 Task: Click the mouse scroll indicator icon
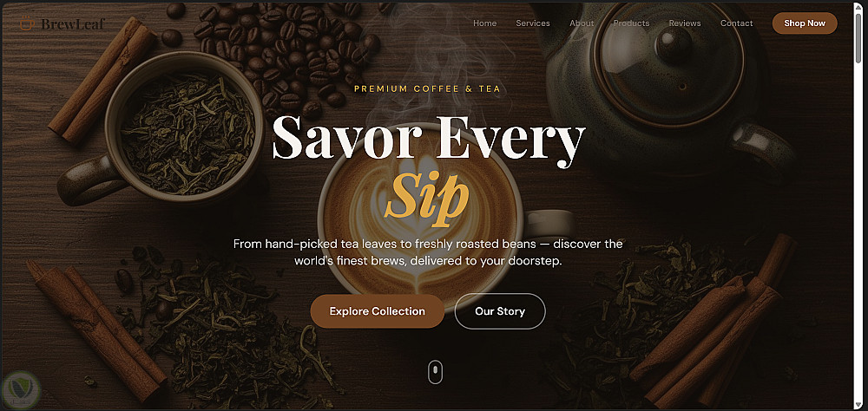click(x=435, y=372)
